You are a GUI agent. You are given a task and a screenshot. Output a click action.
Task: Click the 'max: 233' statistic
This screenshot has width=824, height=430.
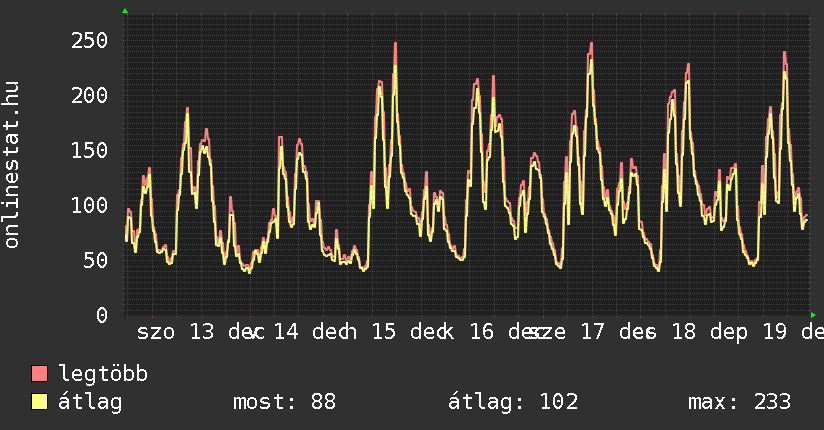point(739,402)
